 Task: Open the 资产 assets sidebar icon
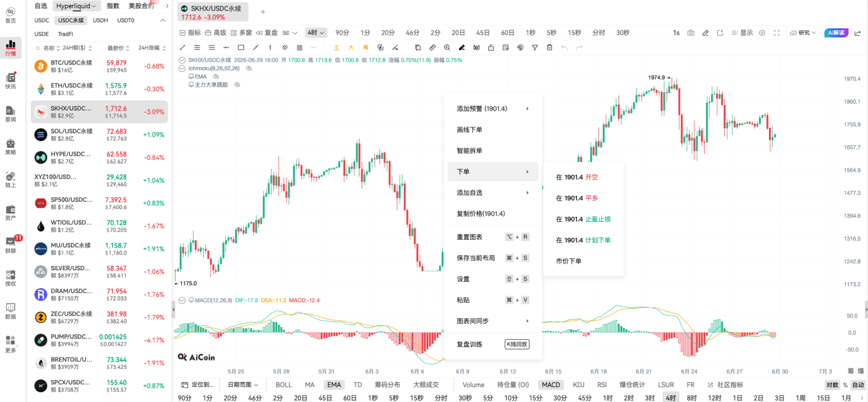tap(11, 212)
